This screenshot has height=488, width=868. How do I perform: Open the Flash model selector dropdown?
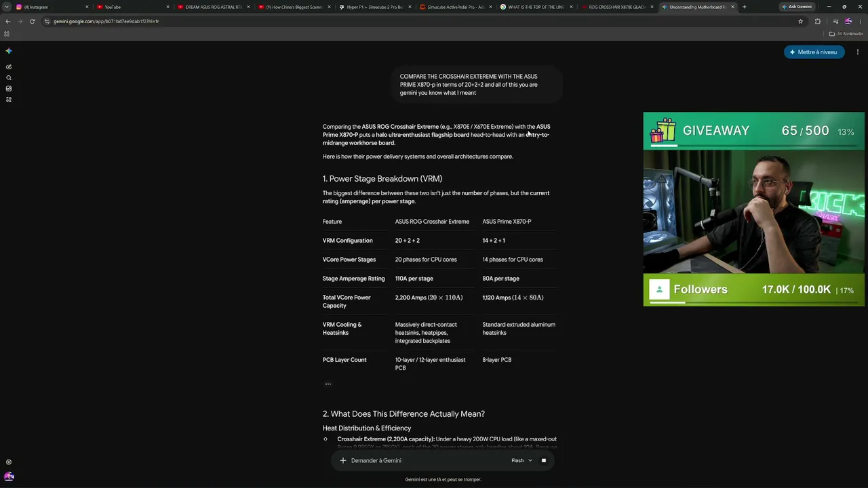(x=521, y=461)
